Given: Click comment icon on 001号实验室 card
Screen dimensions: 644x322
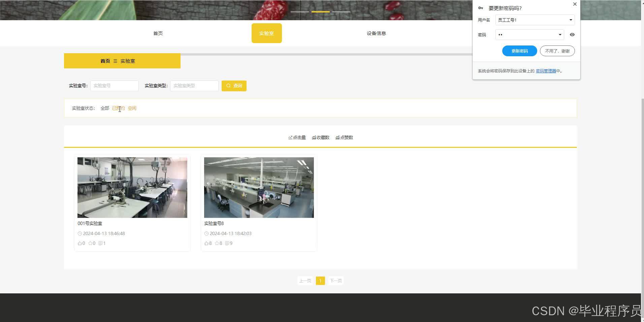Looking at the screenshot, I should coord(101,243).
